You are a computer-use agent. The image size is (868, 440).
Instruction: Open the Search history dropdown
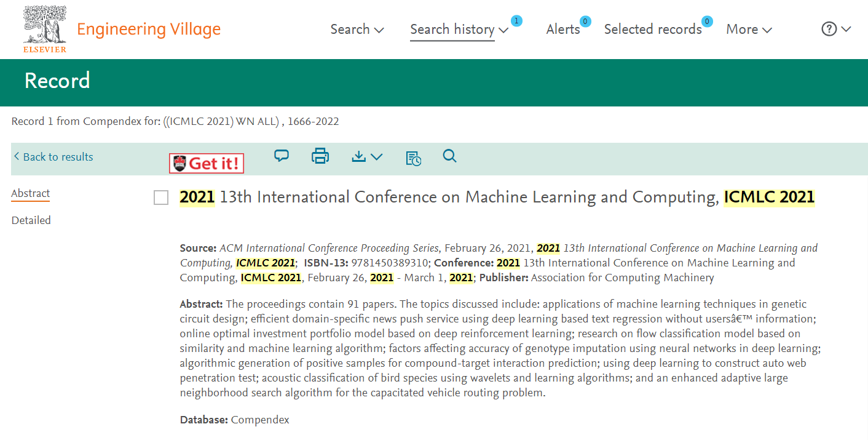pyautogui.click(x=459, y=29)
